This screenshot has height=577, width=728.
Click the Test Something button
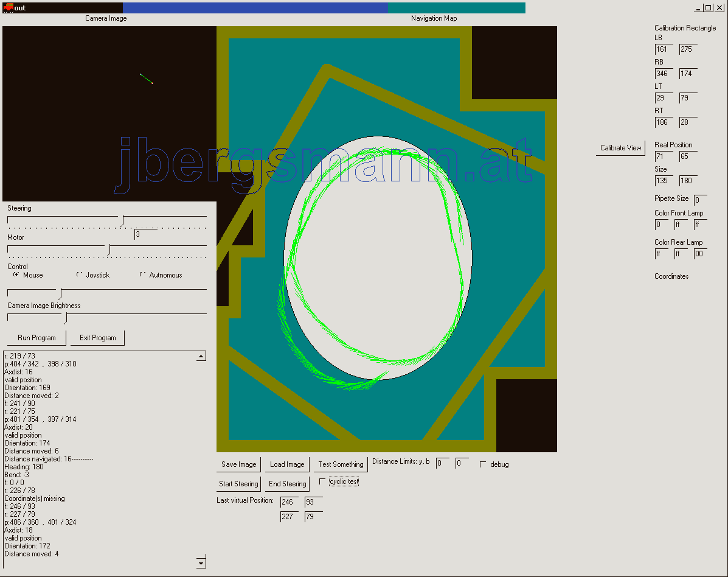[341, 464]
